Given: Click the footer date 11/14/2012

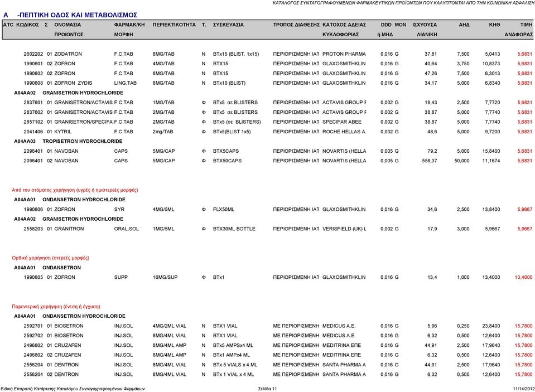Looking at the screenshot, I should [523, 389].
